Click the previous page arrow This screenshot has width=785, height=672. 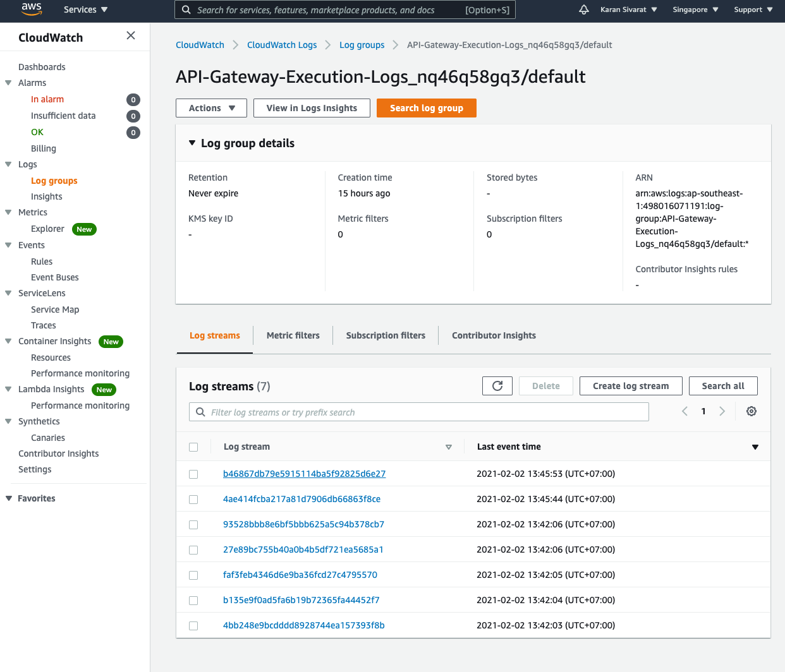click(x=685, y=411)
